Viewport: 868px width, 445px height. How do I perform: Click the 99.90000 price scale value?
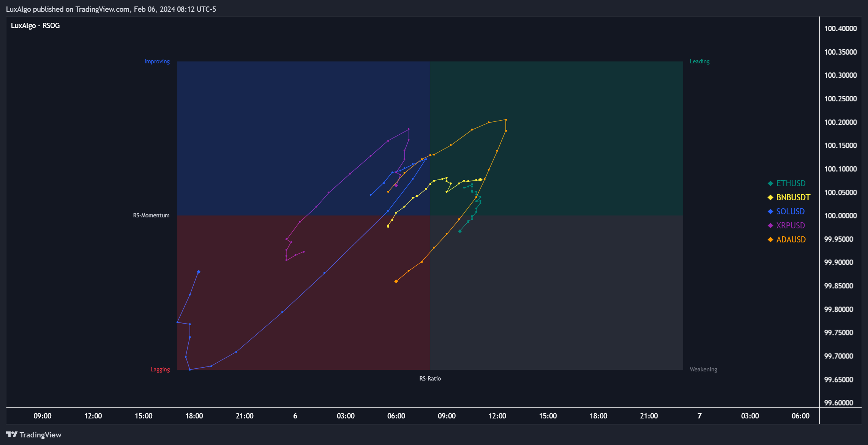(x=839, y=263)
